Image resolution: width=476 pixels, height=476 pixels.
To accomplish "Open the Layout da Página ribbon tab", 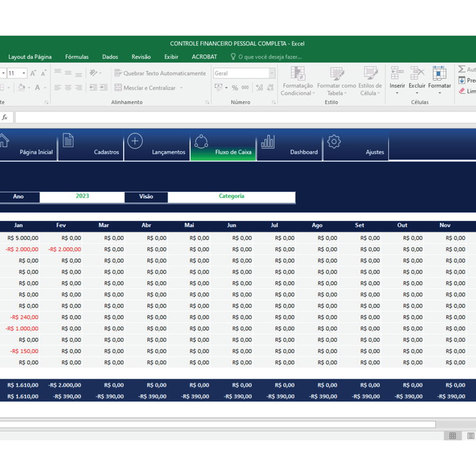I will [x=30, y=57].
